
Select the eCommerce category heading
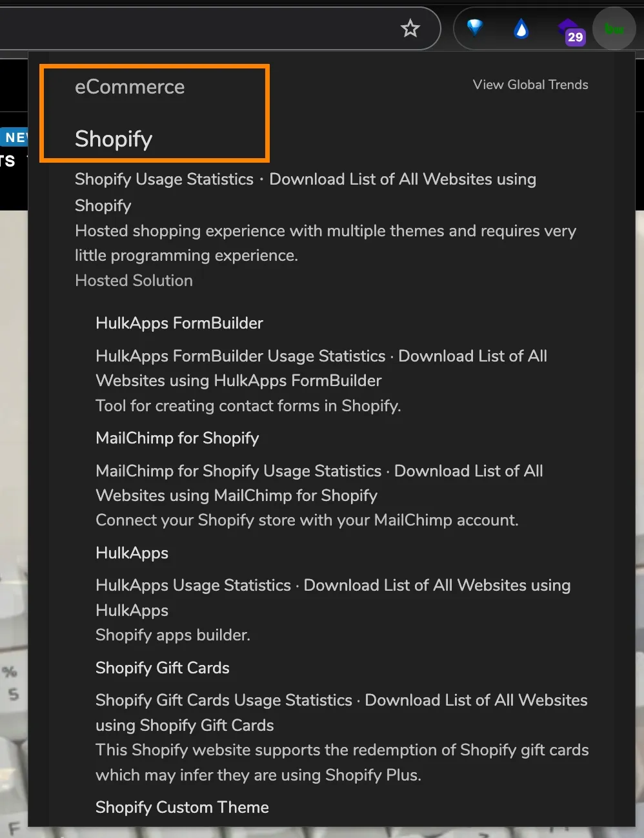129,87
